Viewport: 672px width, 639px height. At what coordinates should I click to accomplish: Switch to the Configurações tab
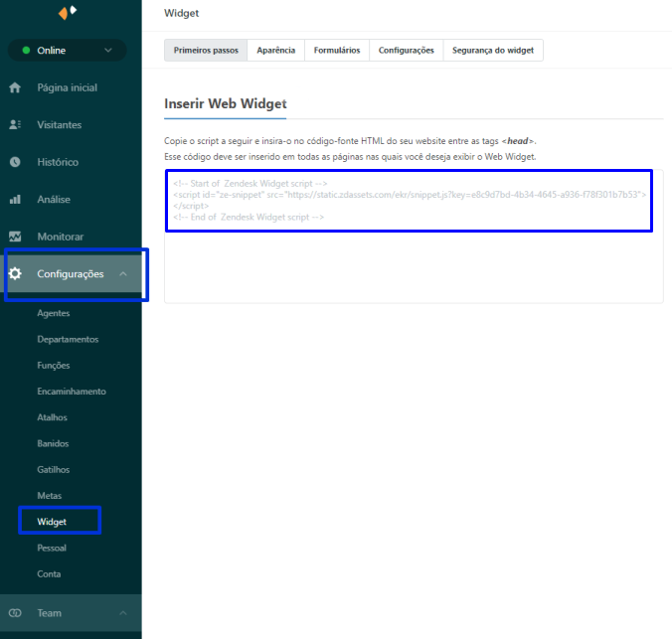point(407,50)
